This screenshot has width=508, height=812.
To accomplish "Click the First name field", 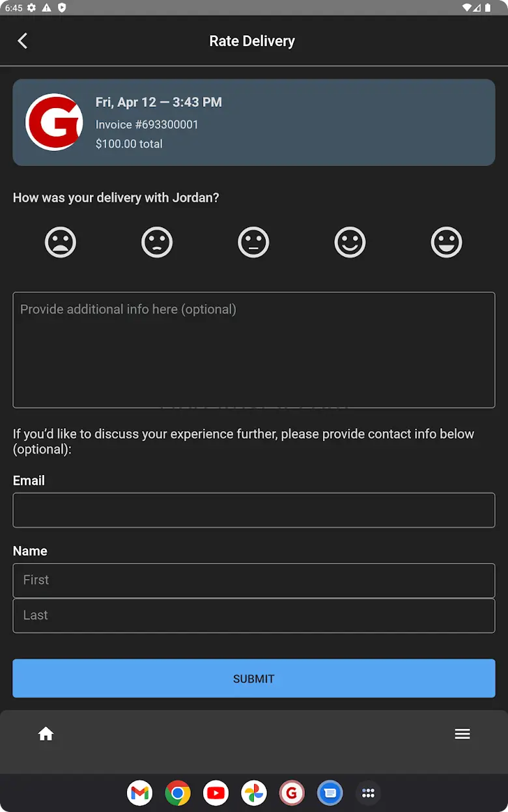I will 254,580.
